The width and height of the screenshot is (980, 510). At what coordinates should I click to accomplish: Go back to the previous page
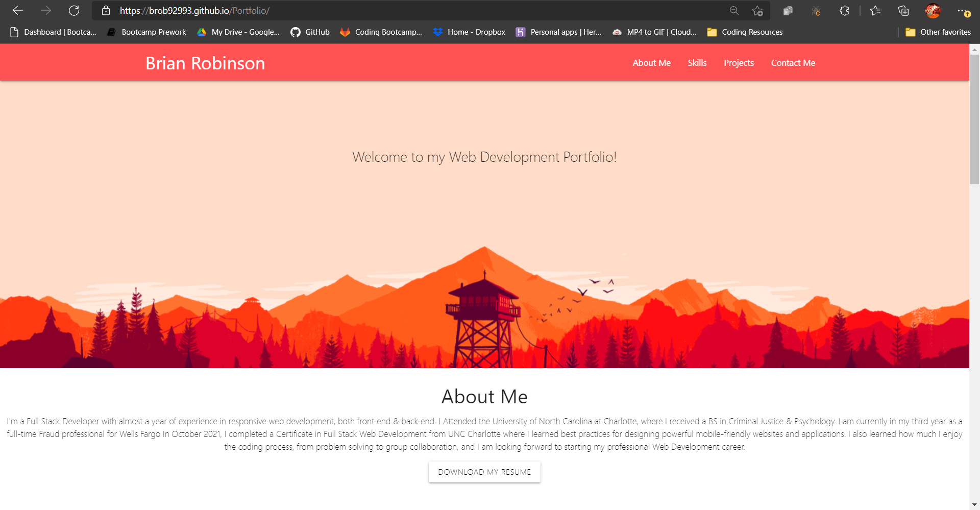pyautogui.click(x=18, y=10)
